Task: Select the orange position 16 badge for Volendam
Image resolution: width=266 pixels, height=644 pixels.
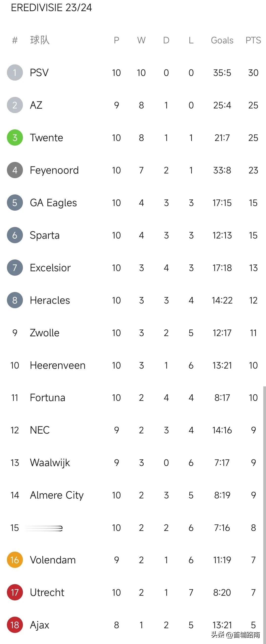Action: pyautogui.click(x=15, y=560)
